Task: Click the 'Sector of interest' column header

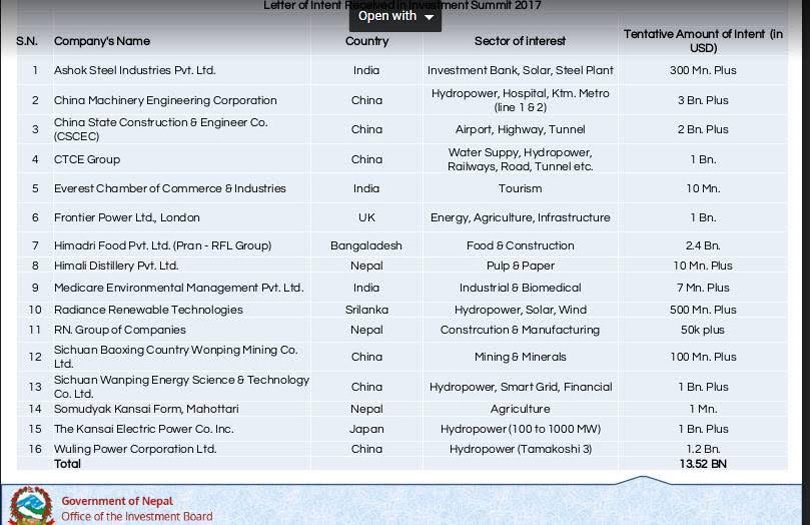Action: click(x=520, y=41)
